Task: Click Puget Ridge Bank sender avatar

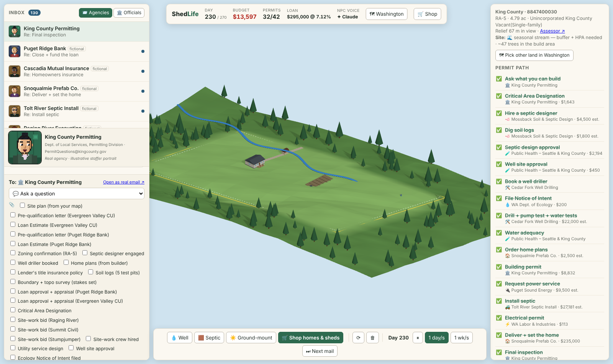Action: pos(15,51)
